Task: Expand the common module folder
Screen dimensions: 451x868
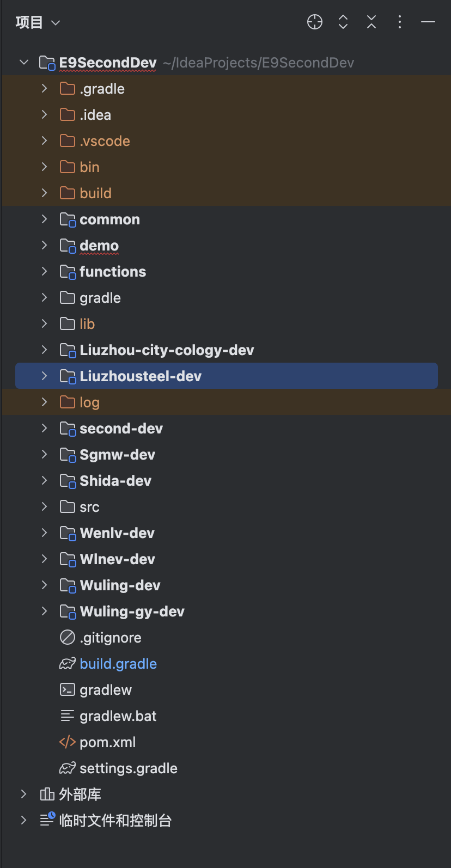Action: pyautogui.click(x=45, y=219)
